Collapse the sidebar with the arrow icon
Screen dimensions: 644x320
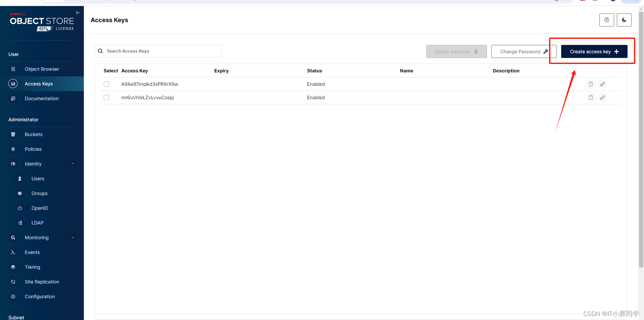78,13
